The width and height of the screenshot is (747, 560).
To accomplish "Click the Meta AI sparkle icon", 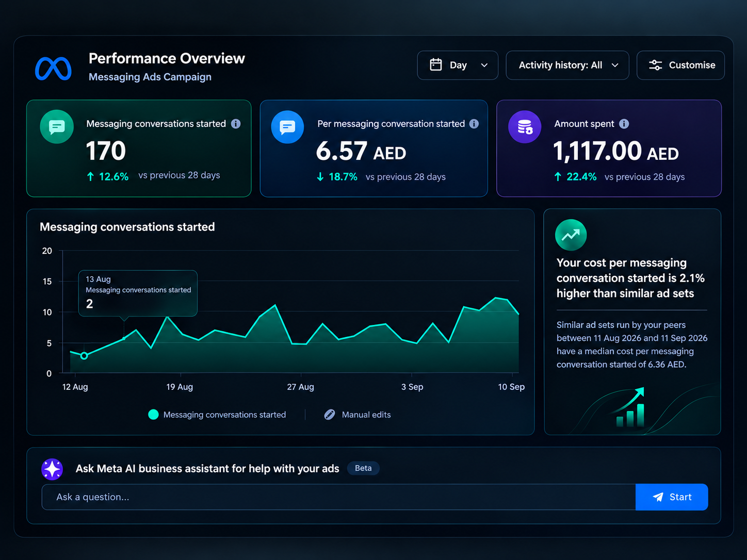I will [x=52, y=469].
